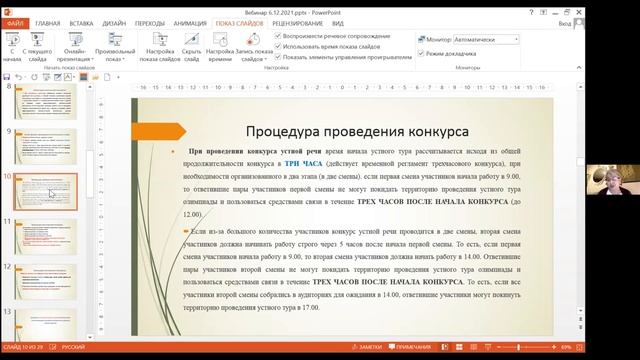Toggle Показать элементы управления проигрывателем checkbox
Image resolution: width=640 pixels, height=360 pixels.
coord(278,57)
